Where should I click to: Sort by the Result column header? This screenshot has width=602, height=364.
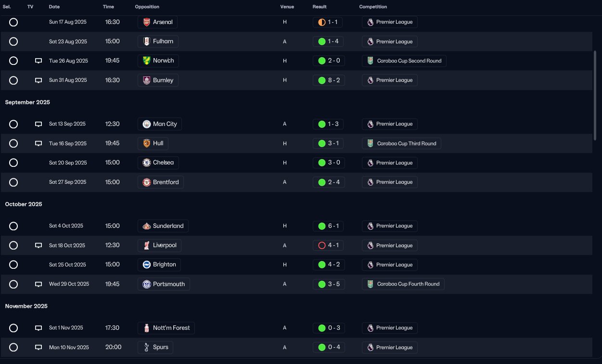(320, 7)
